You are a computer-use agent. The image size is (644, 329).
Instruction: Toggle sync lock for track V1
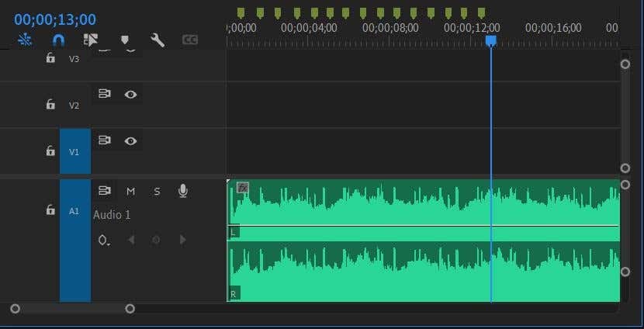click(x=105, y=140)
